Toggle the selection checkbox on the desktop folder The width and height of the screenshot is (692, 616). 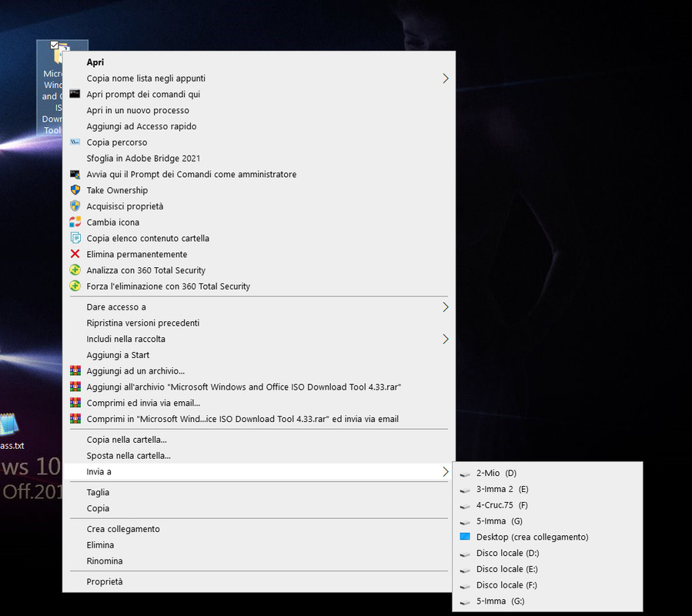[x=55, y=45]
